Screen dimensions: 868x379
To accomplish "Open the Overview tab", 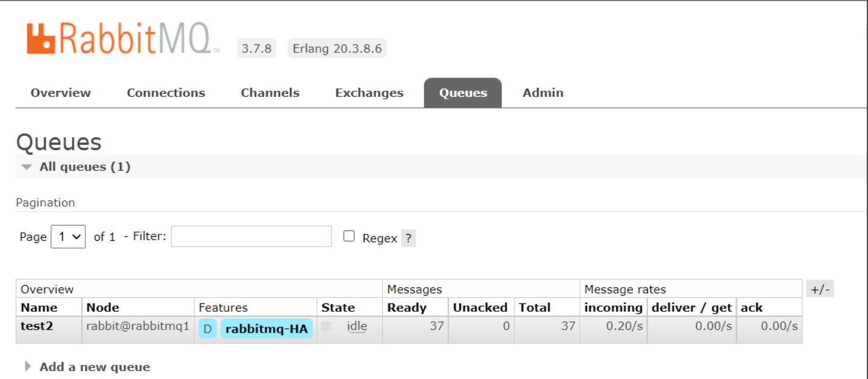I will pos(60,93).
